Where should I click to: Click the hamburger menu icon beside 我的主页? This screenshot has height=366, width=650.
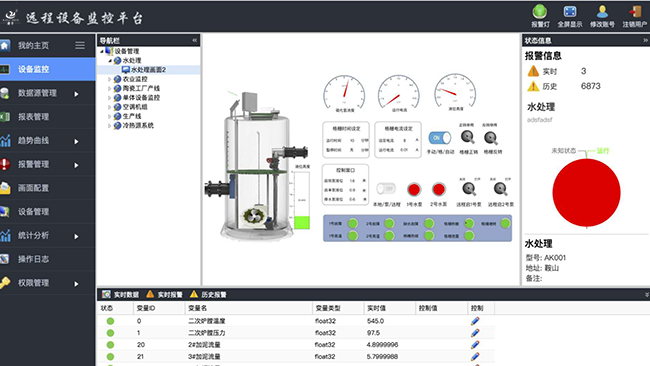coord(80,45)
